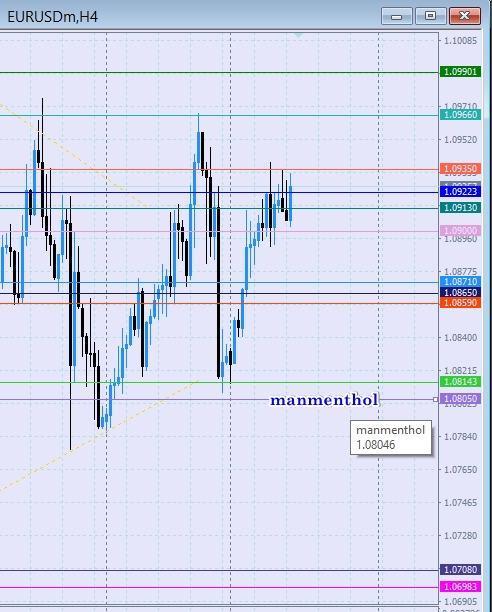Image resolution: width=492 pixels, height=612 pixels.
Task: Click the purple 1.08050 line label
Action: point(460,399)
